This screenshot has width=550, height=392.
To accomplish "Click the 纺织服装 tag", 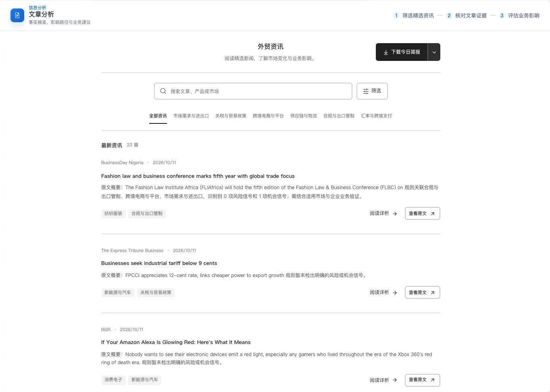I will (x=113, y=213).
